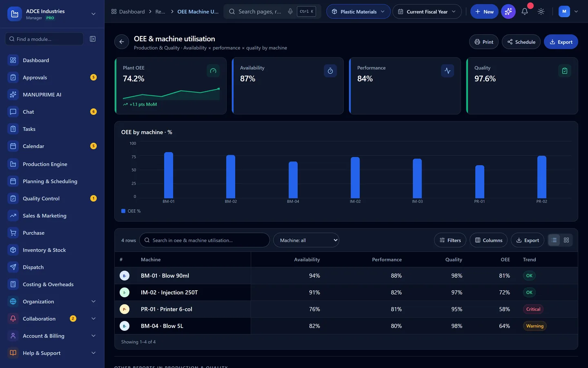Click the truncated Re... breadcrumb
The height and width of the screenshot is (368, 588).
pyautogui.click(x=160, y=11)
